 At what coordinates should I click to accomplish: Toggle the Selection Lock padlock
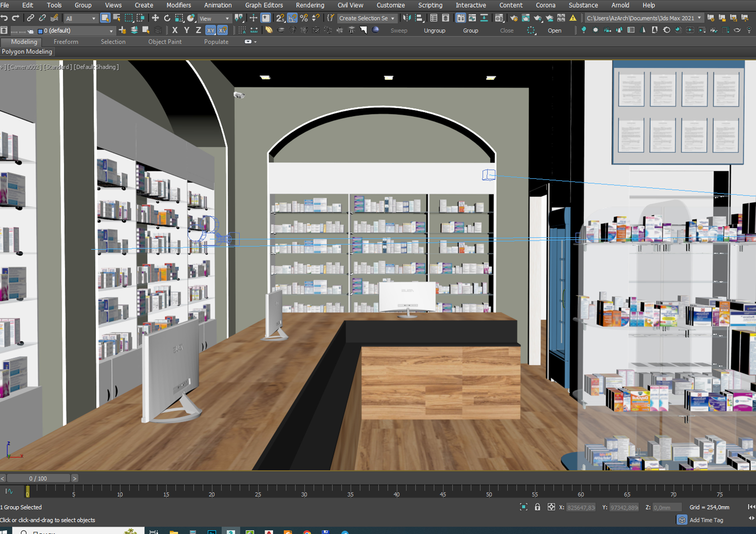(x=537, y=507)
